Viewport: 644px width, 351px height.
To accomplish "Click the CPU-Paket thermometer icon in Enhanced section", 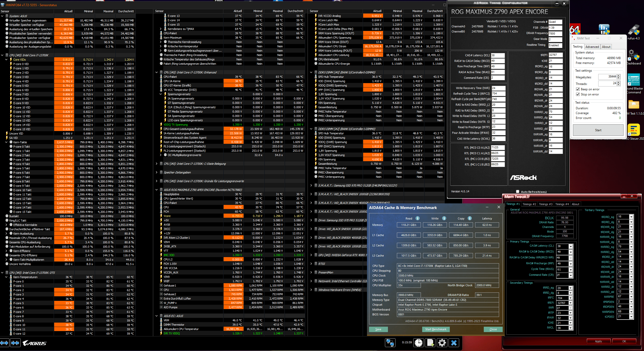I will point(161,77).
